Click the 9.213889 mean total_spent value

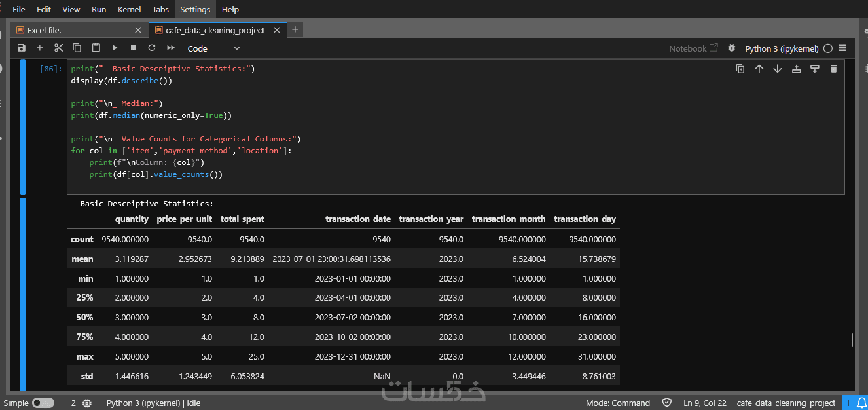pyautogui.click(x=247, y=259)
